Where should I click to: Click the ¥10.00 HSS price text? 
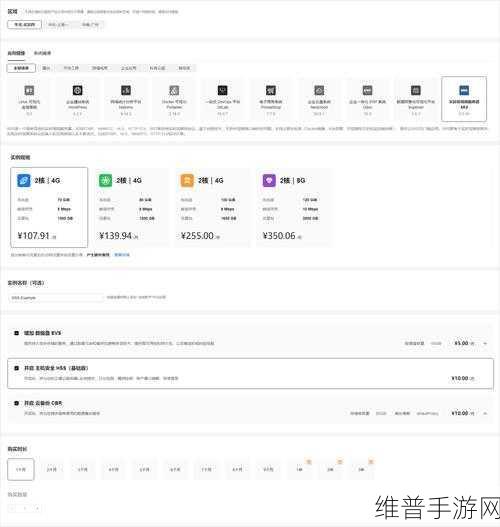click(460, 378)
